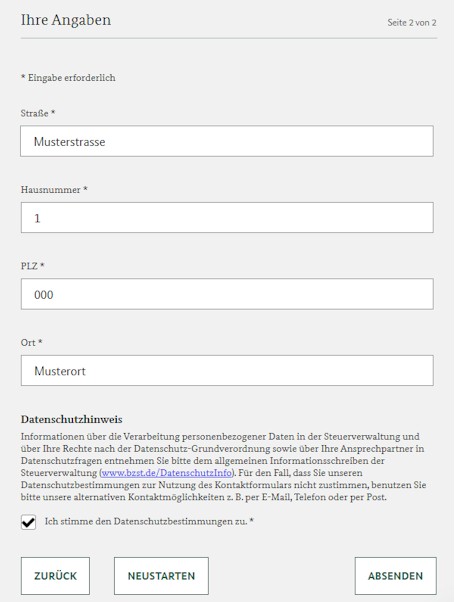Click into the Ort field with Musterort

pyautogui.click(x=227, y=370)
